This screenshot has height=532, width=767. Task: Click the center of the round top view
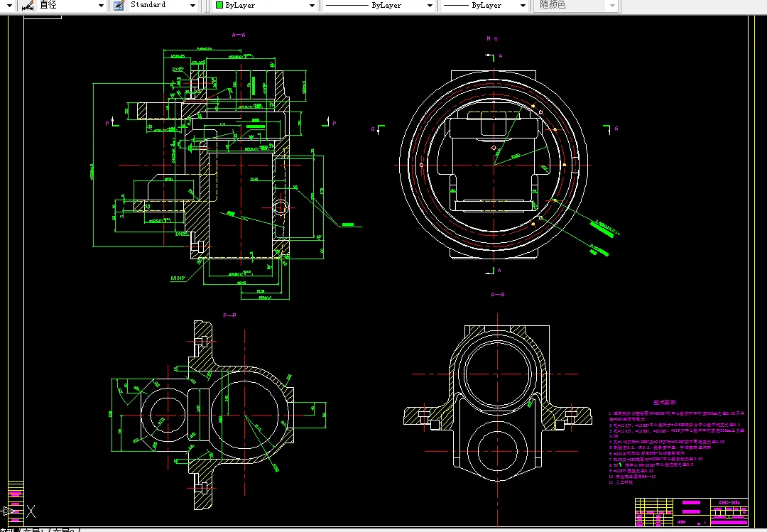pos(494,165)
